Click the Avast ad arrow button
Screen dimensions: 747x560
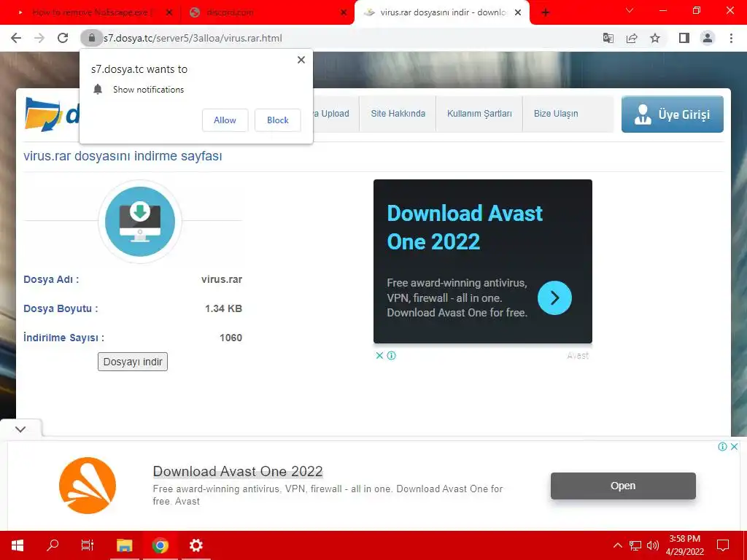tap(554, 298)
